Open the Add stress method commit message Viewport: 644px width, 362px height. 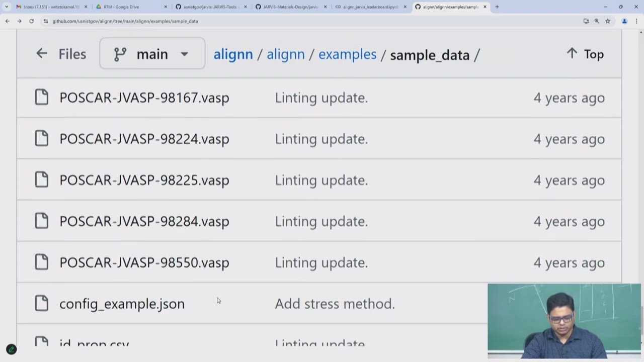335,304
